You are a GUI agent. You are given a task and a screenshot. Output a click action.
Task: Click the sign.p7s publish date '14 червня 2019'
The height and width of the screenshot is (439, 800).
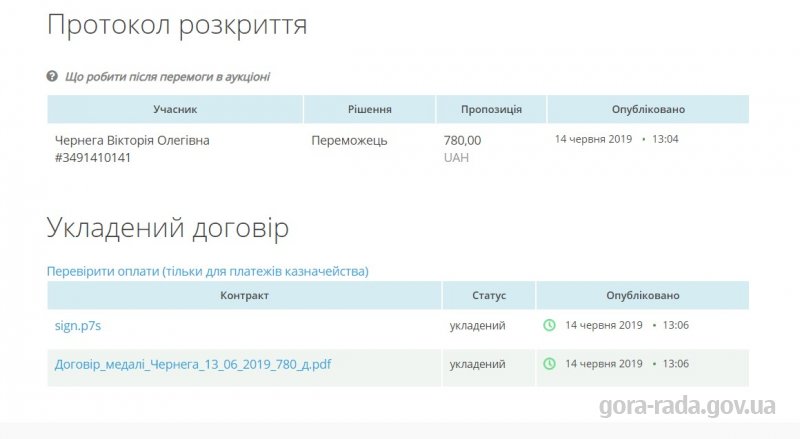pos(604,325)
